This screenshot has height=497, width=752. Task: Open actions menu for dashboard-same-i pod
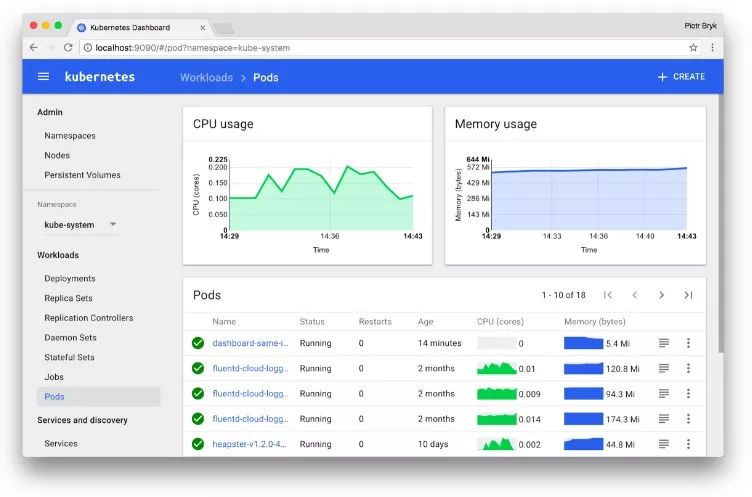[x=688, y=343]
